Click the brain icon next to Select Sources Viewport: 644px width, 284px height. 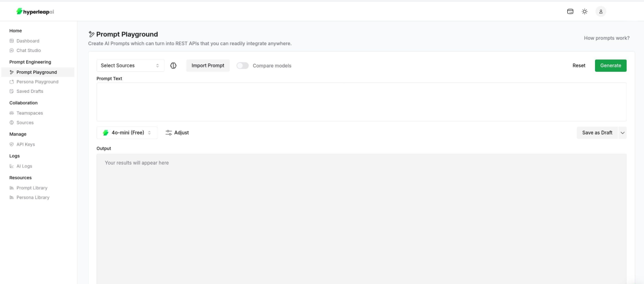click(x=174, y=65)
